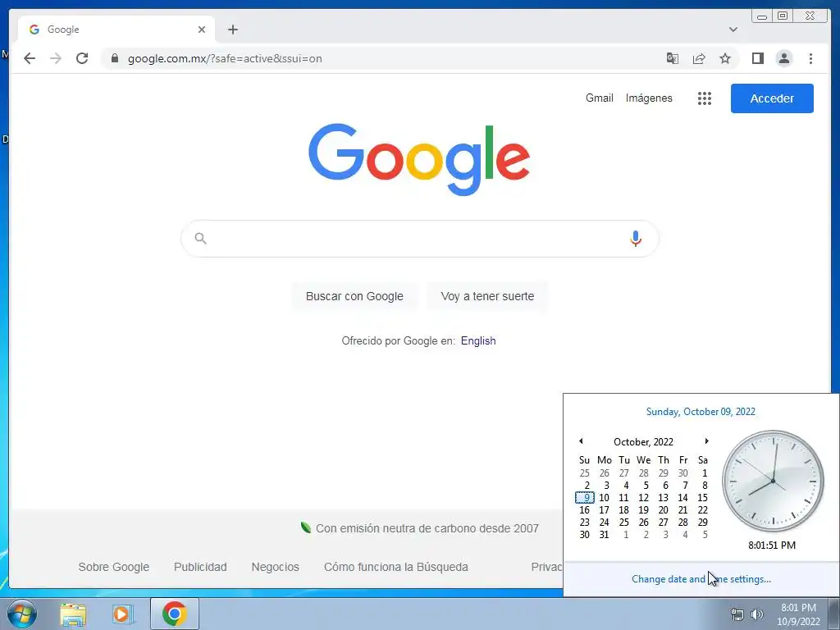The image size is (840, 630).
Task: Open the Google apps grid
Action: coord(705,98)
